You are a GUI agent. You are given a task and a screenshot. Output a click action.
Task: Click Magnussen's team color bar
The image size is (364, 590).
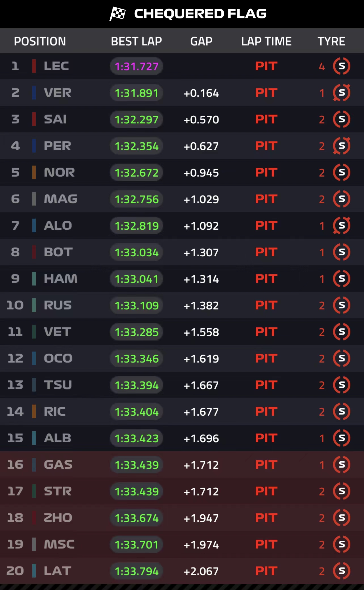click(34, 199)
